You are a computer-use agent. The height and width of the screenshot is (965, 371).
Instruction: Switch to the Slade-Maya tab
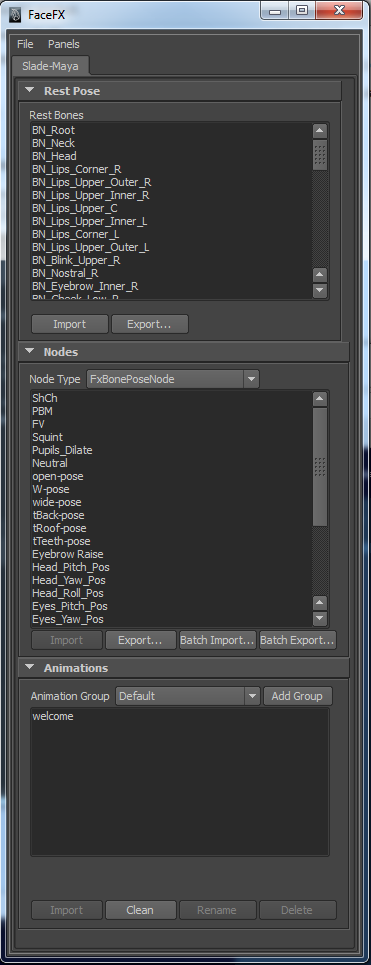[x=50, y=65]
